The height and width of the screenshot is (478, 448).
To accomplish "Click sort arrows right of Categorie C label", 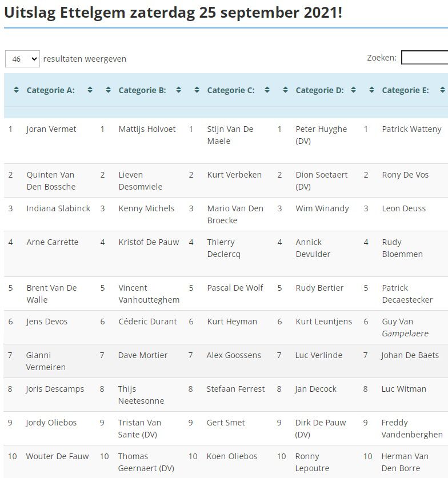I will point(267,90).
